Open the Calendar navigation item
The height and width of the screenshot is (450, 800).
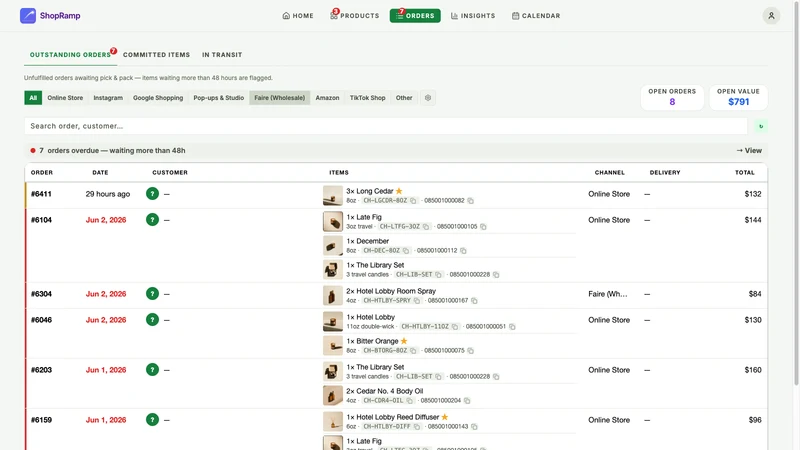(536, 16)
